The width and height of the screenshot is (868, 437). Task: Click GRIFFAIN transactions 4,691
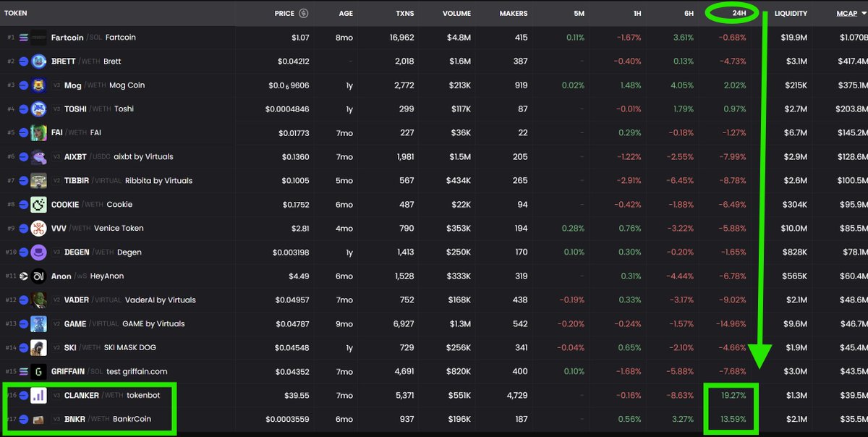click(404, 372)
